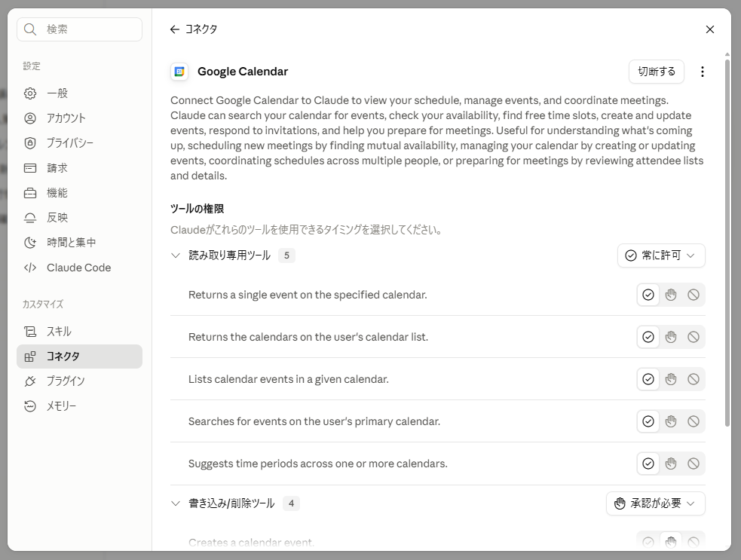Viewport: 741px width, 560px height.
Task: Open 反映 settings page
Action: (79, 217)
